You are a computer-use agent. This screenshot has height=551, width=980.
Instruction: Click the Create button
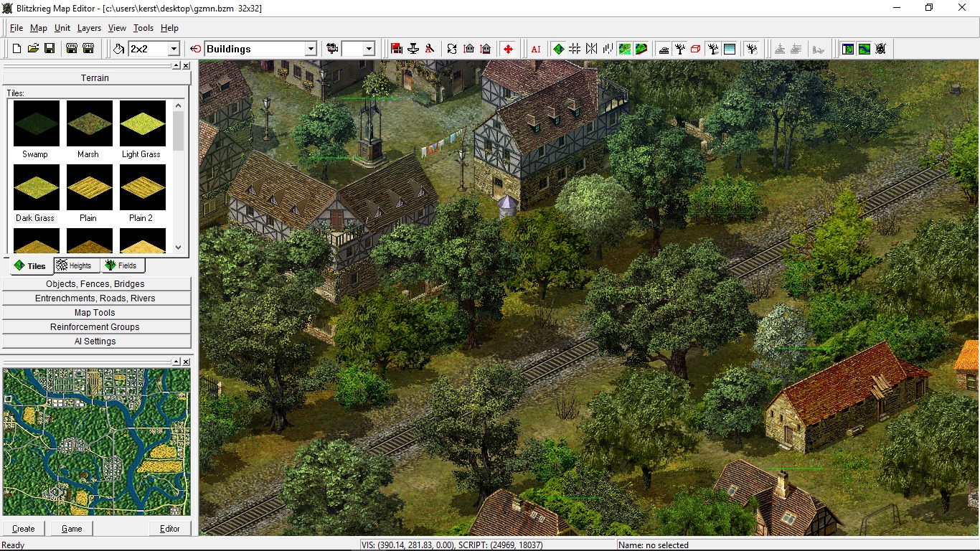tap(24, 529)
